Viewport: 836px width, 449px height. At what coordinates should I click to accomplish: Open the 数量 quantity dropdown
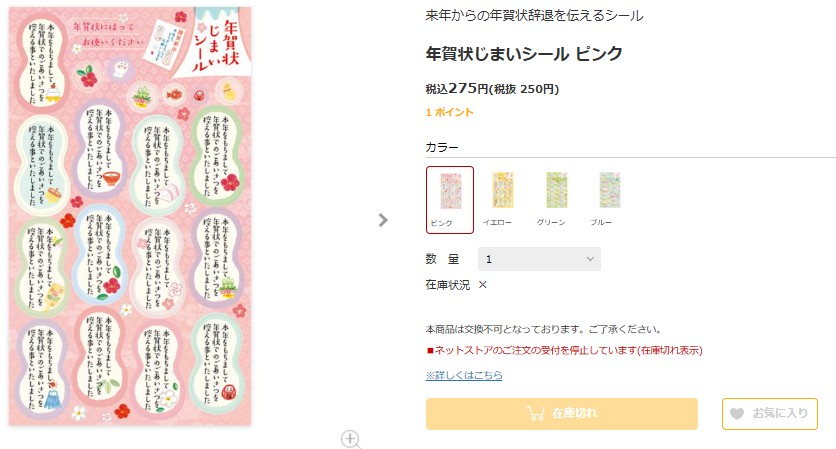539,259
